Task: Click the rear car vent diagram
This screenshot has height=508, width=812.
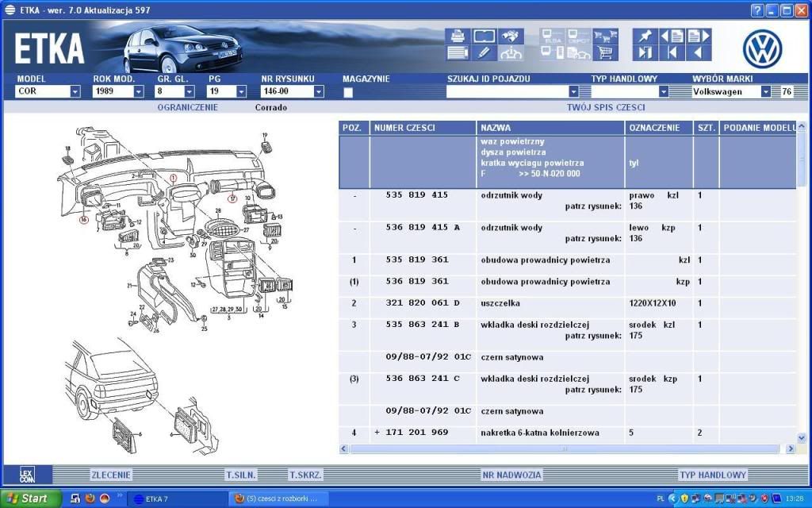Action: [141, 397]
